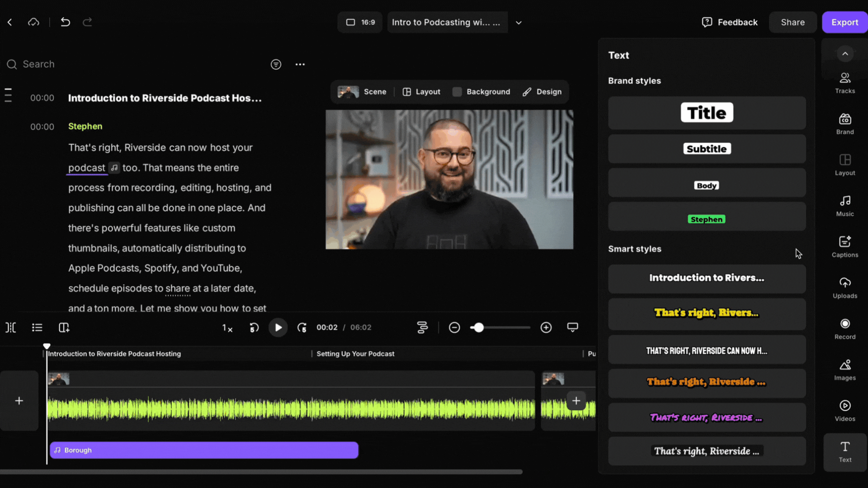Open the Images panel
Image resolution: width=868 pixels, height=488 pixels.
point(845,370)
